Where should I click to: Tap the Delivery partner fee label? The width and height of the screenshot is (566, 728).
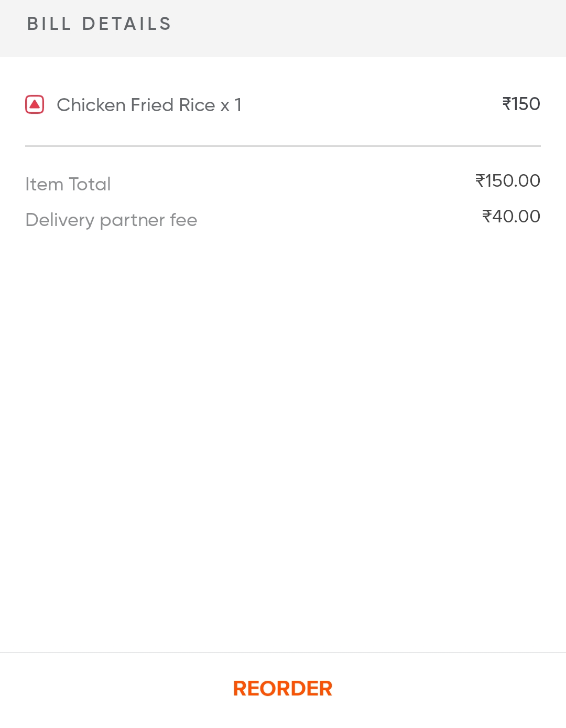(111, 220)
